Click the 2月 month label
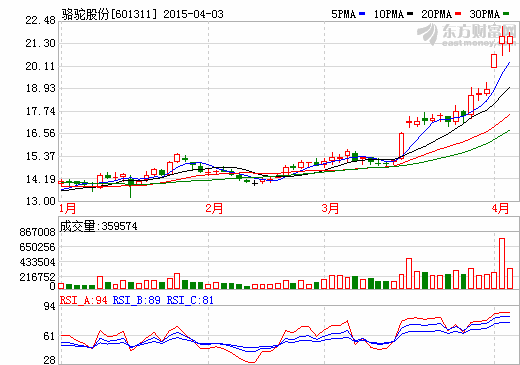 214,209
